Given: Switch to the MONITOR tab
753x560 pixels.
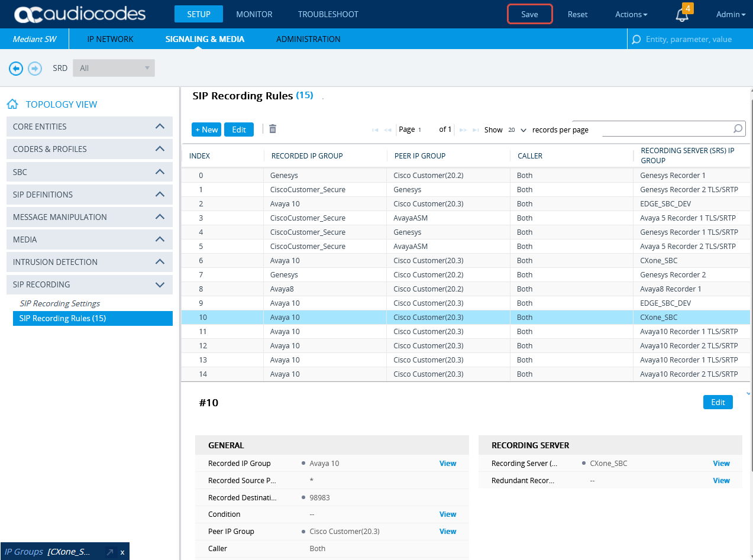Looking at the screenshot, I should tap(254, 14).
